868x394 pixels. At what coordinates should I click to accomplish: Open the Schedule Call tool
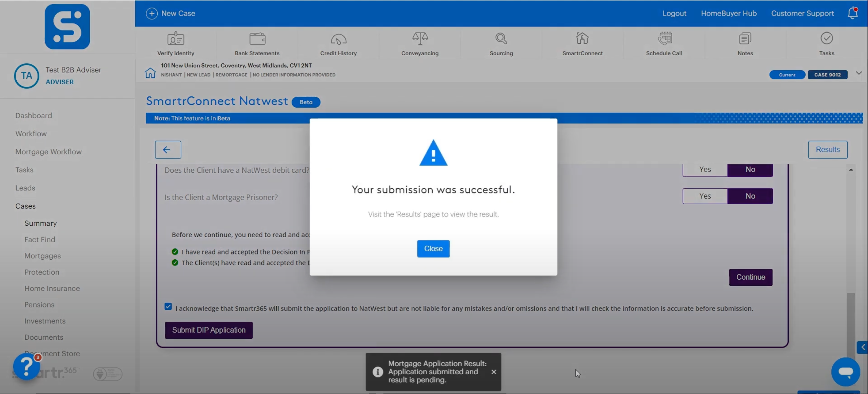coord(664,44)
